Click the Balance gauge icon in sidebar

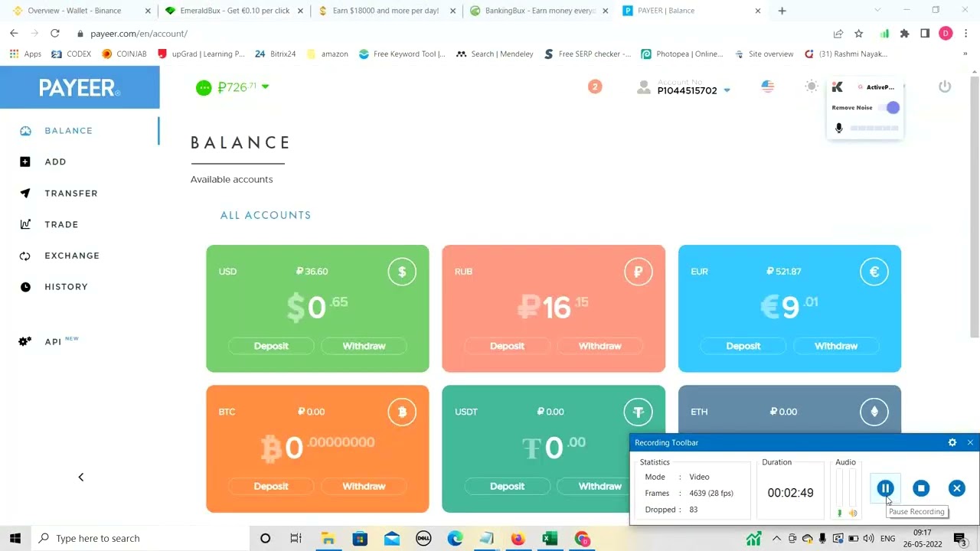[x=25, y=131]
